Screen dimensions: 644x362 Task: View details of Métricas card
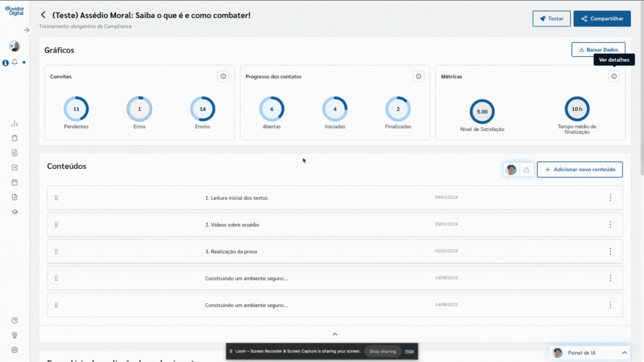pos(614,76)
